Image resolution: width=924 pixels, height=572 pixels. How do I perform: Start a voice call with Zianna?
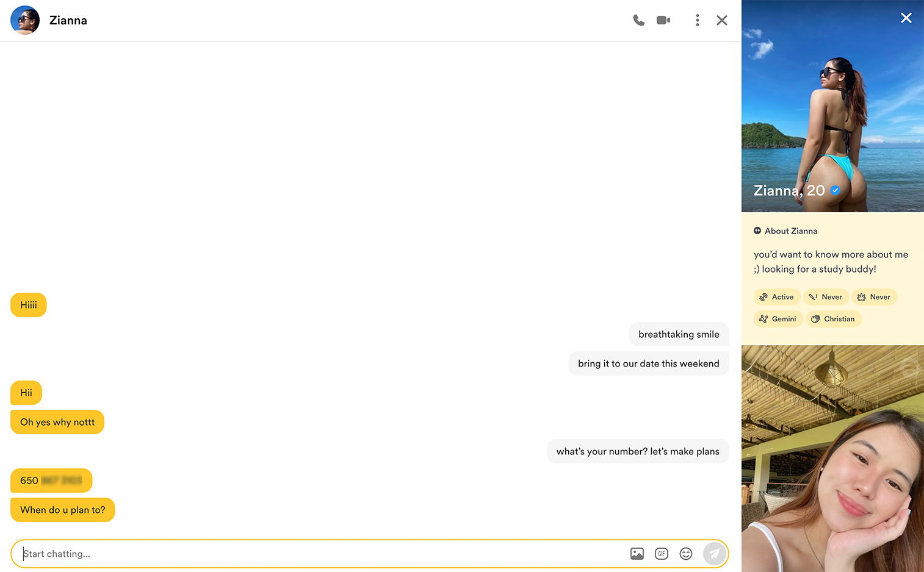tap(638, 20)
